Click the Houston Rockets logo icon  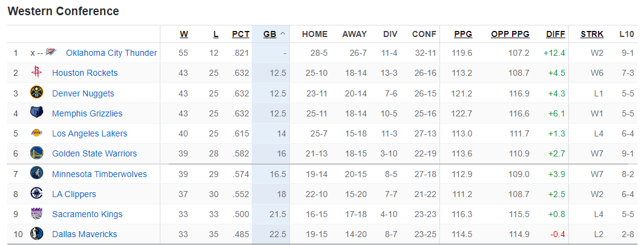pos(36,73)
